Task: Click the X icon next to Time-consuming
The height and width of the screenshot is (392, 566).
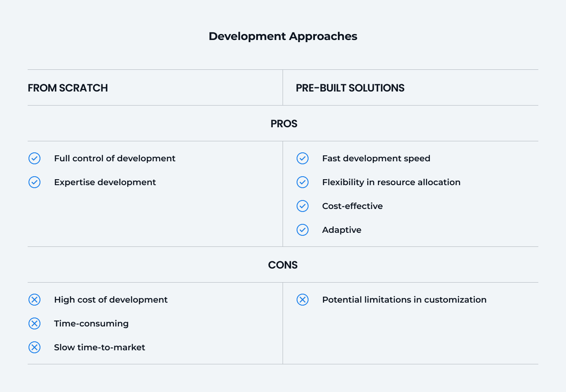Action: [34, 323]
